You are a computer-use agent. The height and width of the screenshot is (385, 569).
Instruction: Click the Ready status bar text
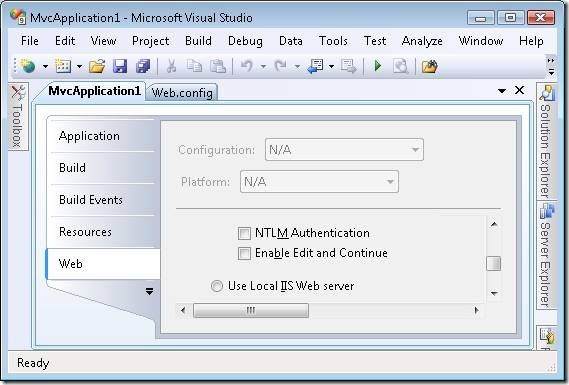tap(33, 363)
